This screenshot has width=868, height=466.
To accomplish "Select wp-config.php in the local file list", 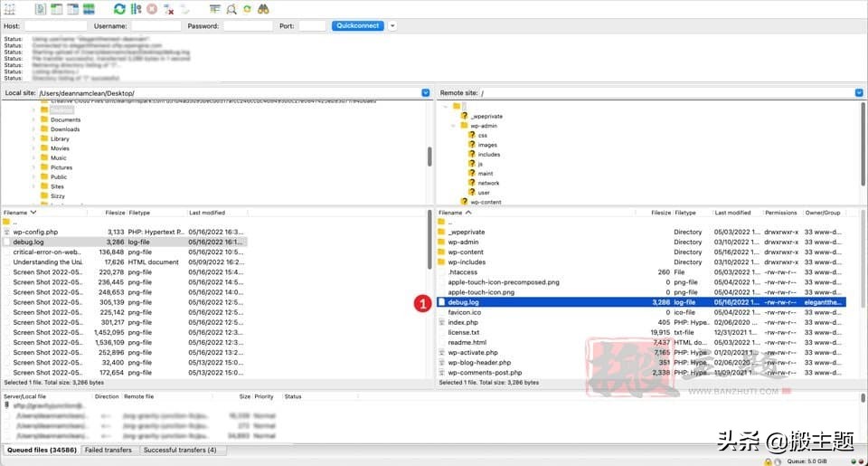I will (35, 233).
